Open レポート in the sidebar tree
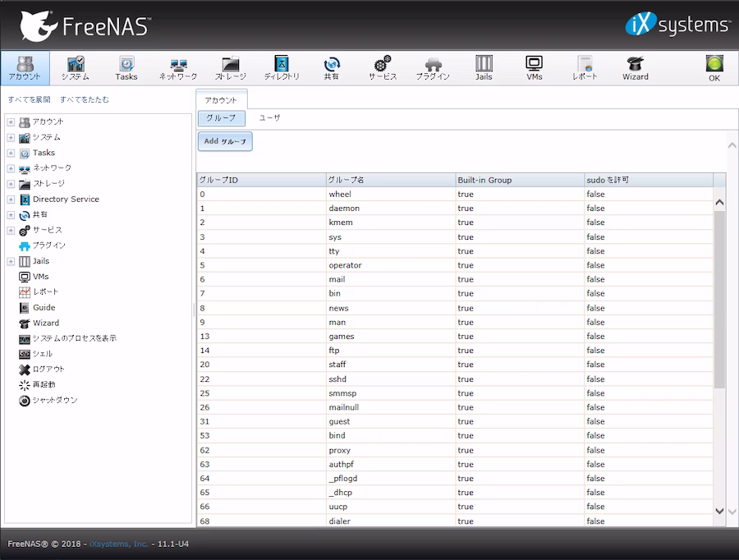 pos(39,292)
